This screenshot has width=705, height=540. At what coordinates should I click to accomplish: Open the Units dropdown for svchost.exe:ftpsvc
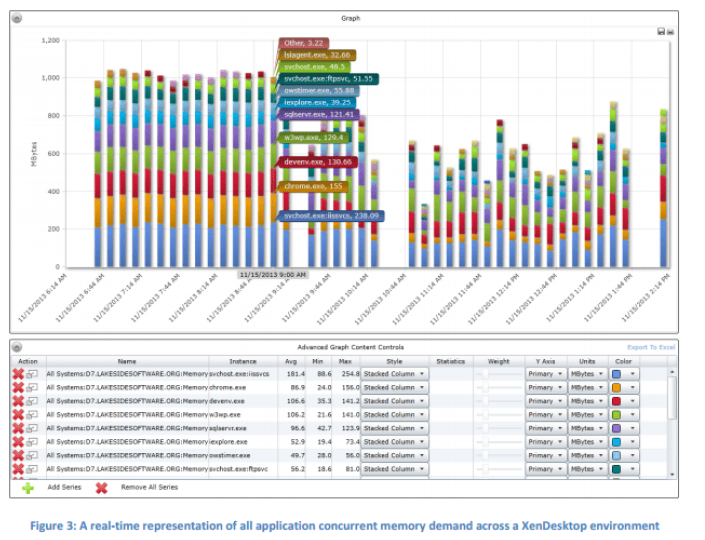pyautogui.click(x=587, y=469)
